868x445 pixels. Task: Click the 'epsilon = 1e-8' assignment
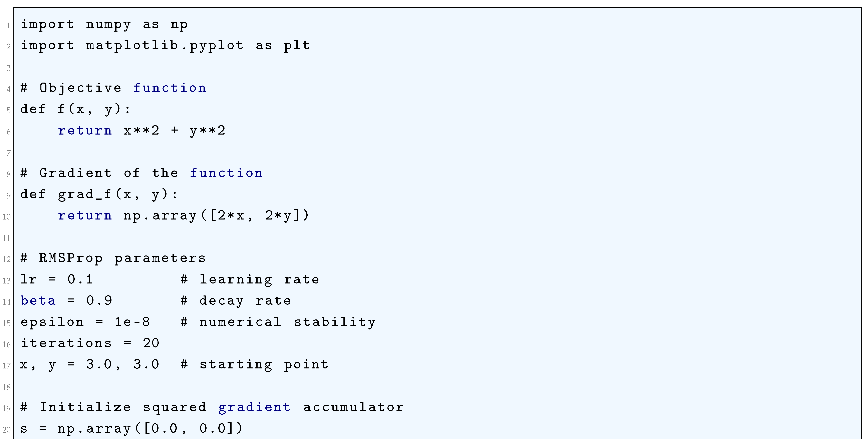click(x=85, y=322)
